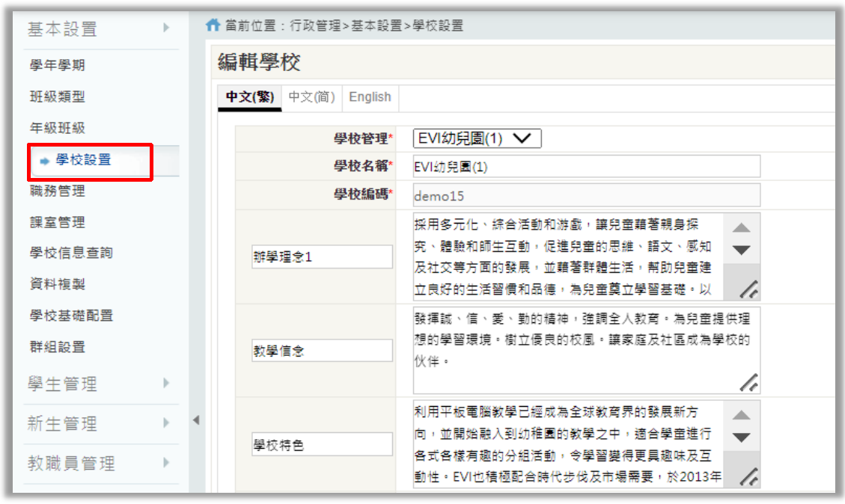
Task: Switch to the 中文(简) tab
Action: pos(311,97)
